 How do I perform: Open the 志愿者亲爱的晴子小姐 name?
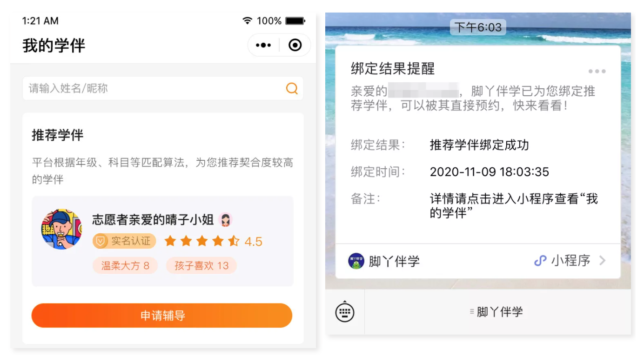coord(153,220)
